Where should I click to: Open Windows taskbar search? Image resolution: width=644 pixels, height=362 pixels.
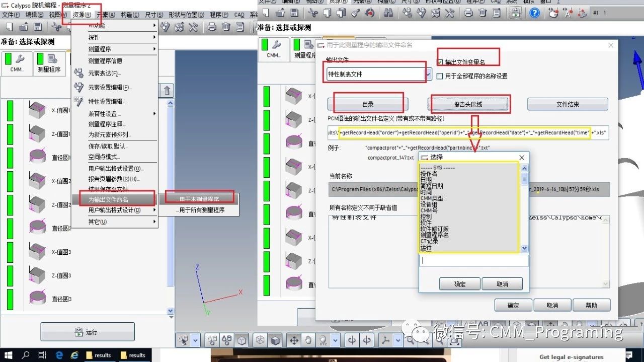tap(26, 355)
